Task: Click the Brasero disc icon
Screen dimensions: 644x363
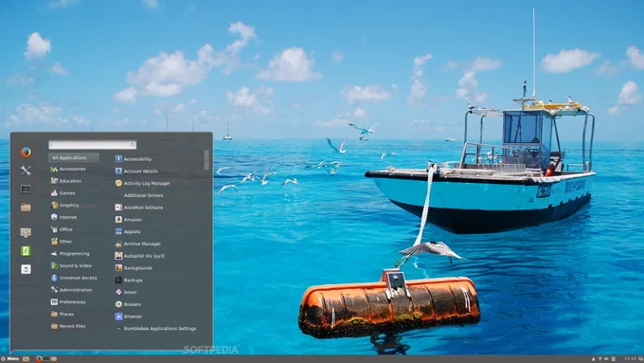Action: click(x=118, y=304)
